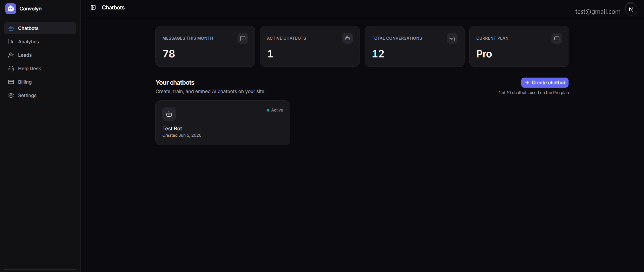Click the message bubble icon in Messages This Month card
The width and height of the screenshot is (644, 272).
coord(243,38)
